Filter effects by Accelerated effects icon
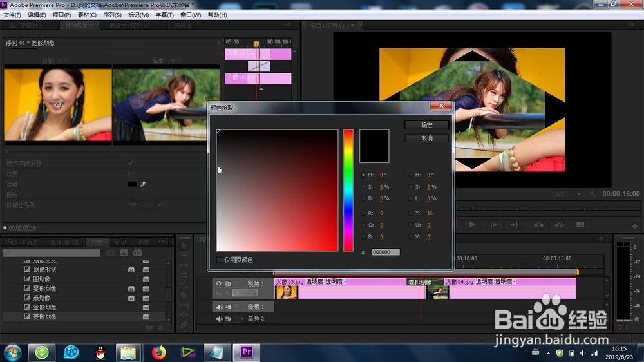The height and width of the screenshot is (362, 644). (111, 252)
